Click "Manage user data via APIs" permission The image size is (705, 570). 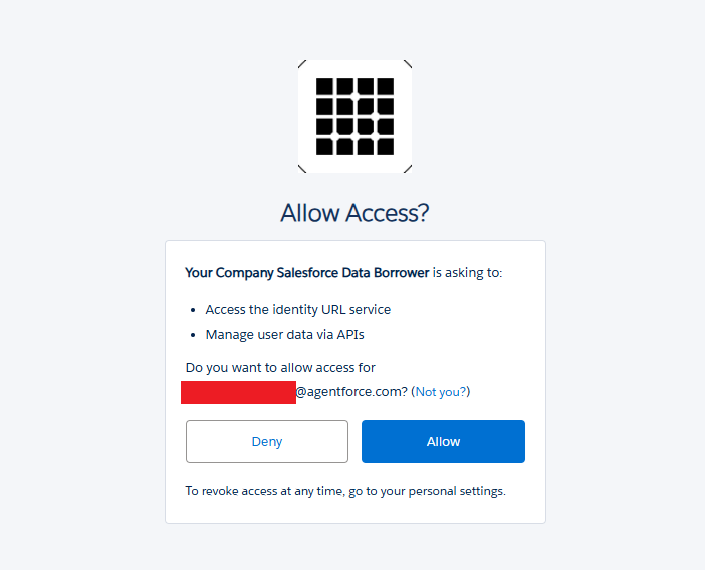point(285,335)
